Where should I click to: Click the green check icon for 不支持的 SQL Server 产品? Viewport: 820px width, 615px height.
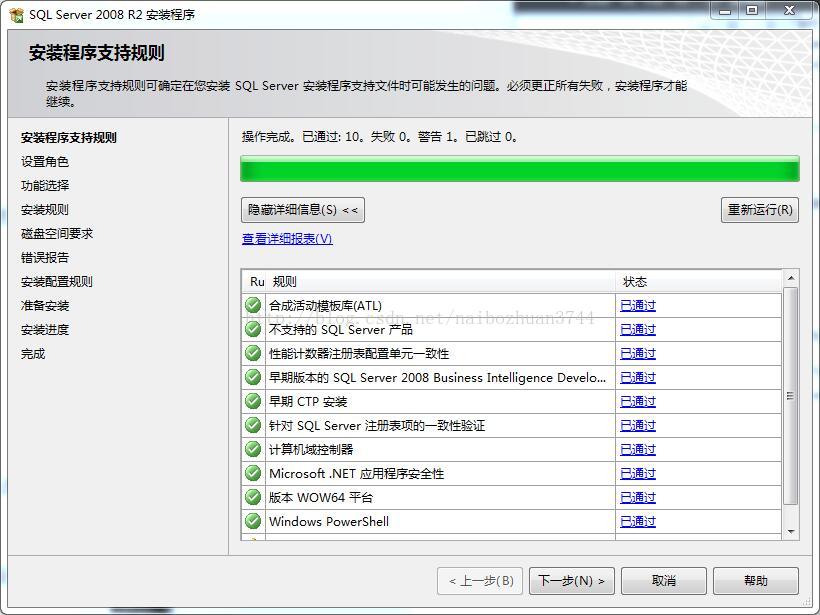[253, 329]
